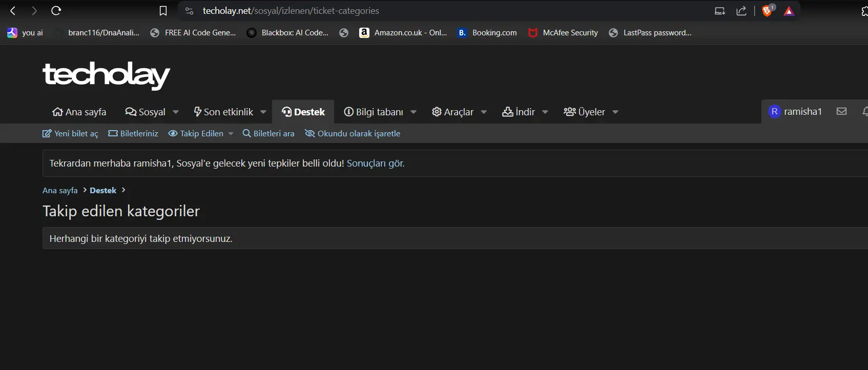Expand the Üyeler dropdown arrow
This screenshot has height=370, width=868.
(615, 112)
